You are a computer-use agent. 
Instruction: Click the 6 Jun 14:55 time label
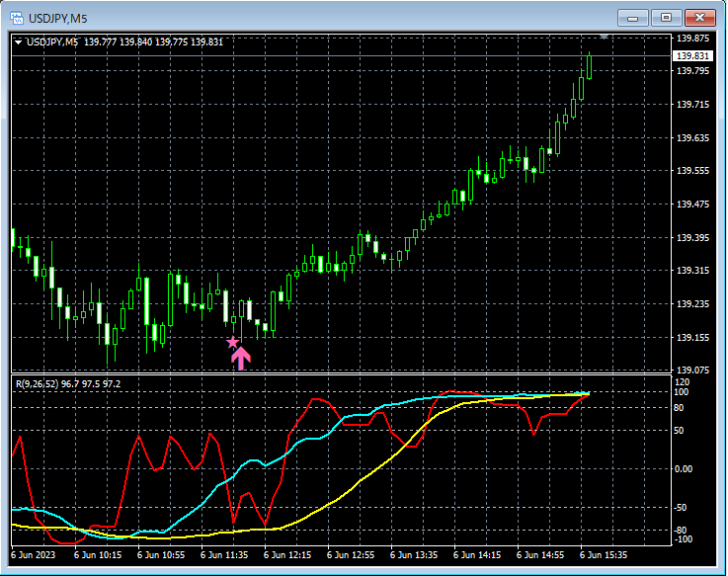point(540,555)
